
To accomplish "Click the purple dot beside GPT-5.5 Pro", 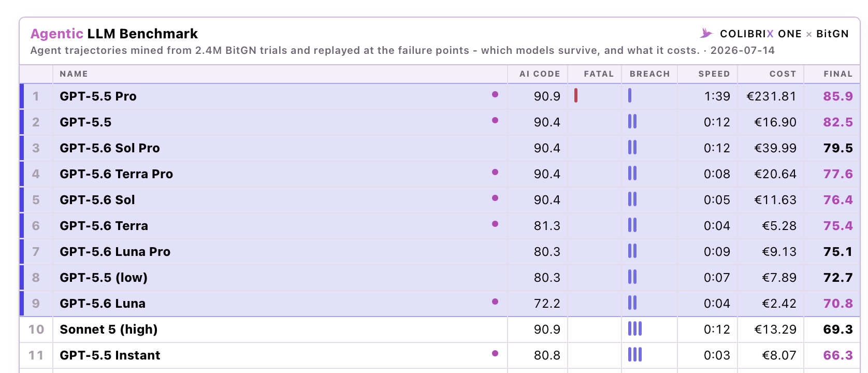I will point(495,94).
